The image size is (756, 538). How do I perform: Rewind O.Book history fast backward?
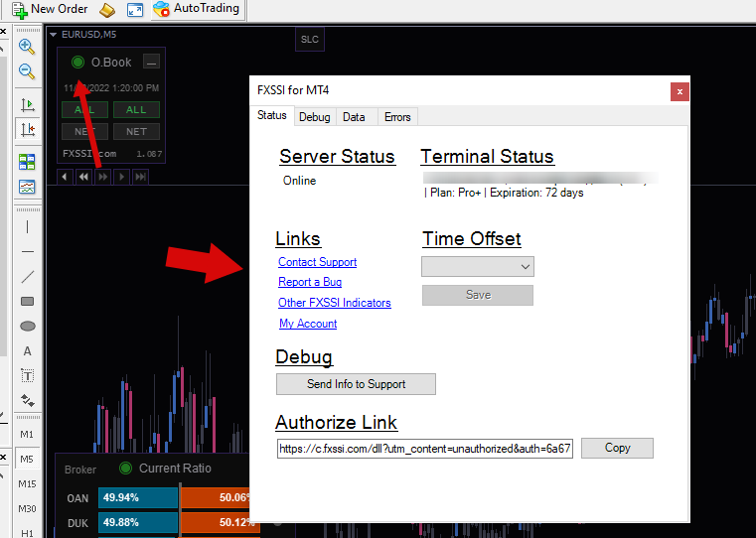[x=83, y=178]
